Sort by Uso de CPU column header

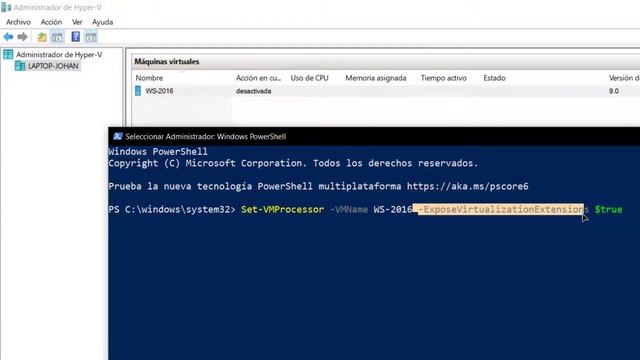point(309,78)
